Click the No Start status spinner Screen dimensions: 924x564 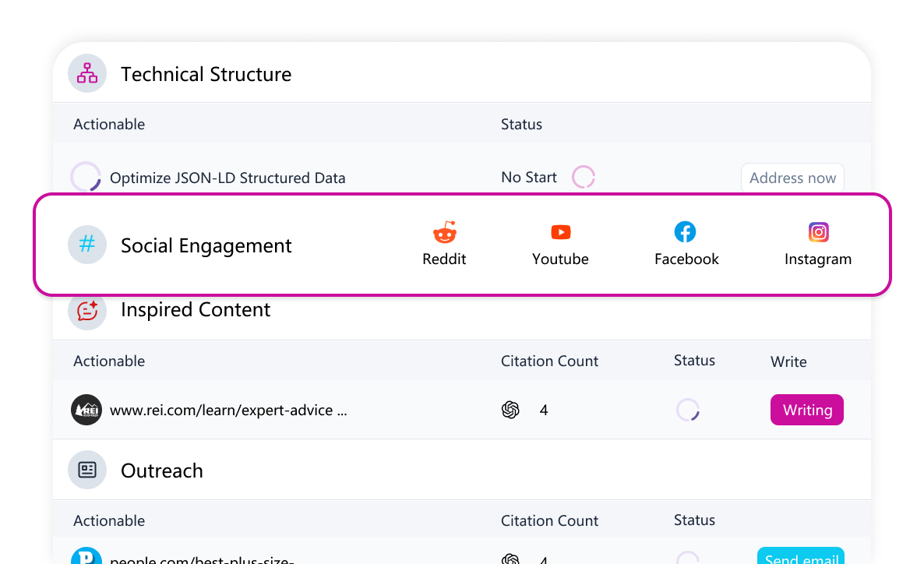pyautogui.click(x=584, y=177)
